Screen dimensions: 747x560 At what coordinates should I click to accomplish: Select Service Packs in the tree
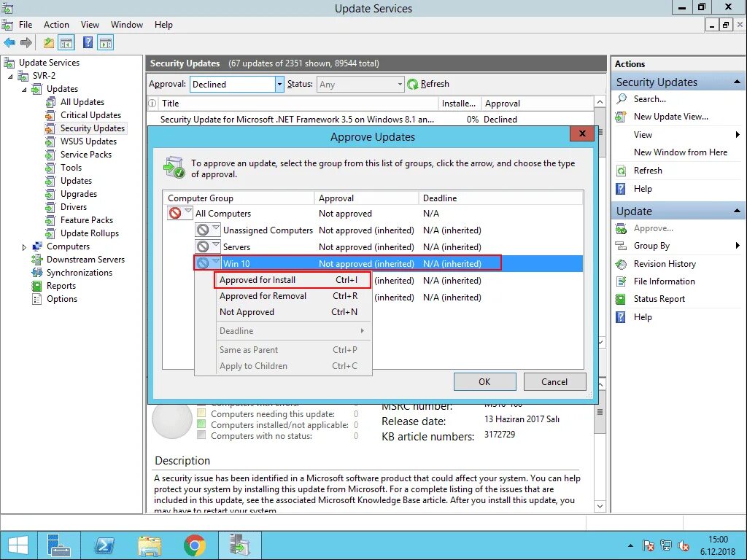pos(86,155)
